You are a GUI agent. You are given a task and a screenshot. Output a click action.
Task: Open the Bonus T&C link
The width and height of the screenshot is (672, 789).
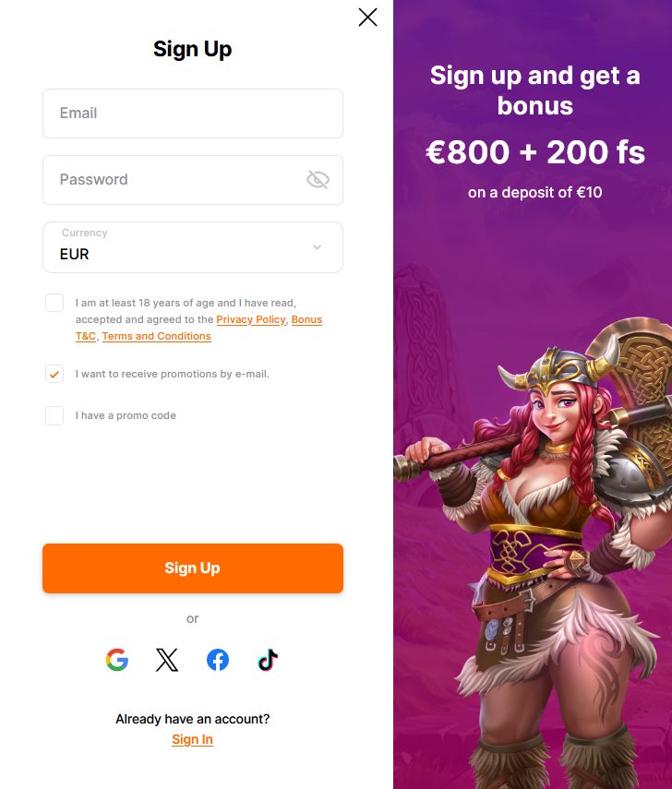(306, 319)
